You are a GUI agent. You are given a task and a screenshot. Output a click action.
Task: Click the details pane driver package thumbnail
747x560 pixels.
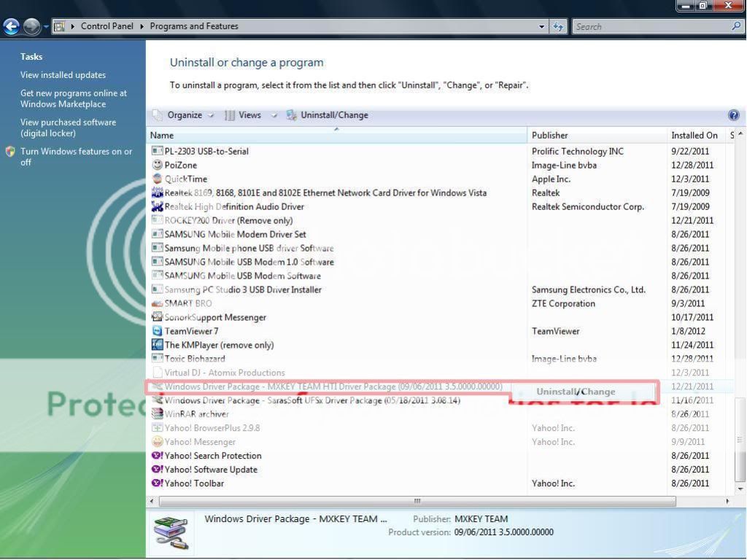(171, 533)
